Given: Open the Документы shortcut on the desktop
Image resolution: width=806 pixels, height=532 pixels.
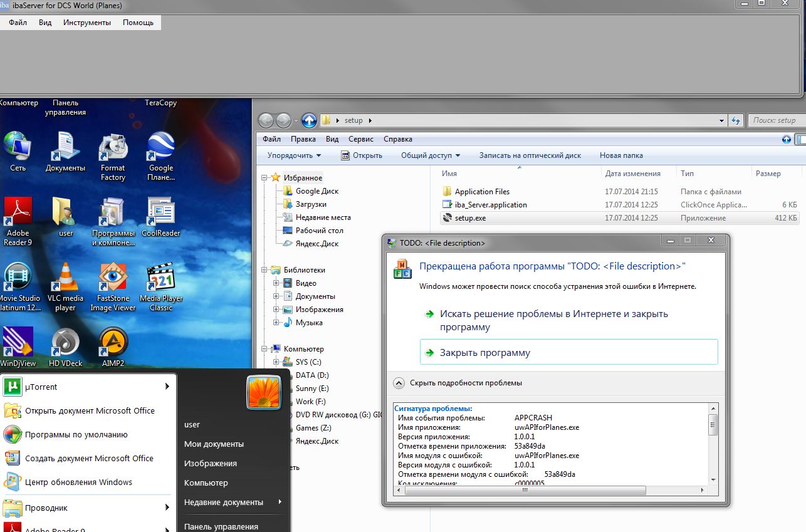Looking at the screenshot, I should pyautogui.click(x=65, y=150).
